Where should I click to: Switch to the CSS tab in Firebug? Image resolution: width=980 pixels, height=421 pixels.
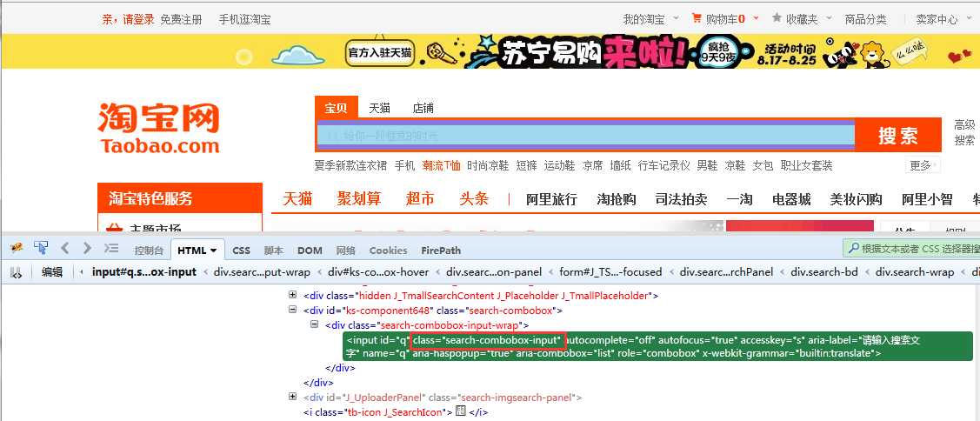[x=241, y=251]
